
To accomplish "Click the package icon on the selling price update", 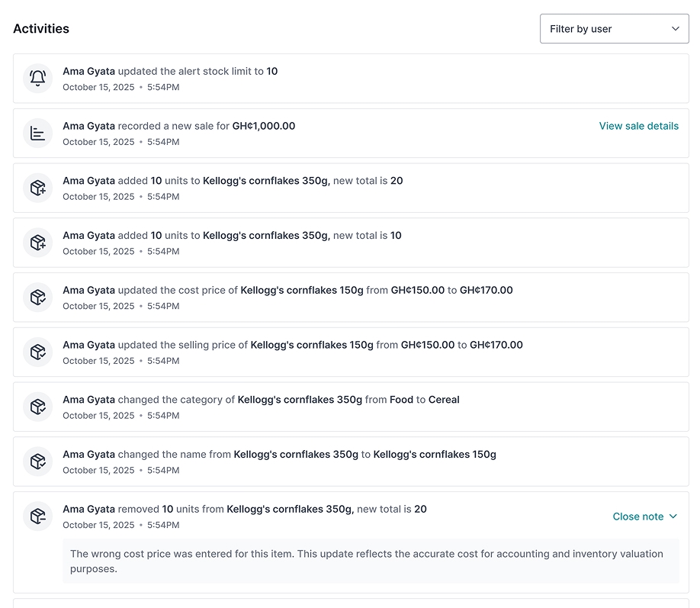I will tap(37, 352).
